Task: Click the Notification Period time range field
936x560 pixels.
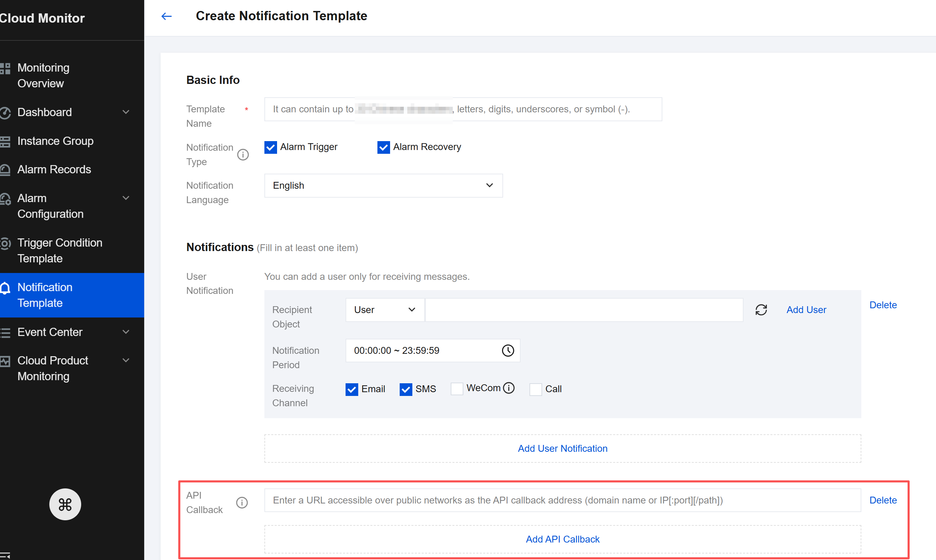Action: pyautogui.click(x=433, y=351)
